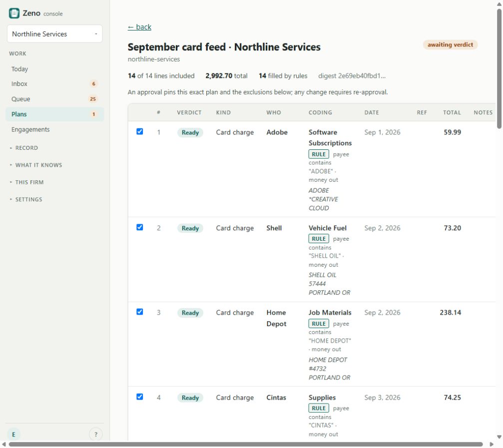Image resolution: width=503 pixels, height=448 pixels.
Task: Click the RULE tag on Shell line
Action: 319,239
